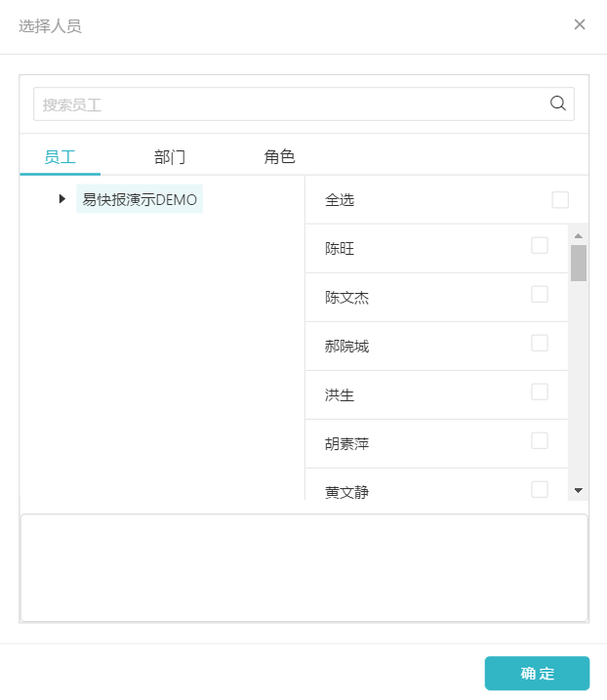The width and height of the screenshot is (607, 700).
Task: Check the box for 洪生
Action: point(540,391)
